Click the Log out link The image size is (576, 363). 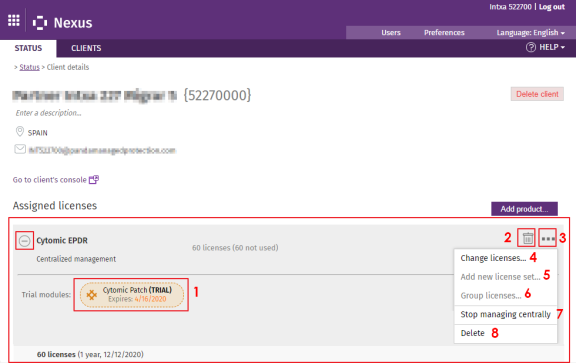[x=552, y=7]
